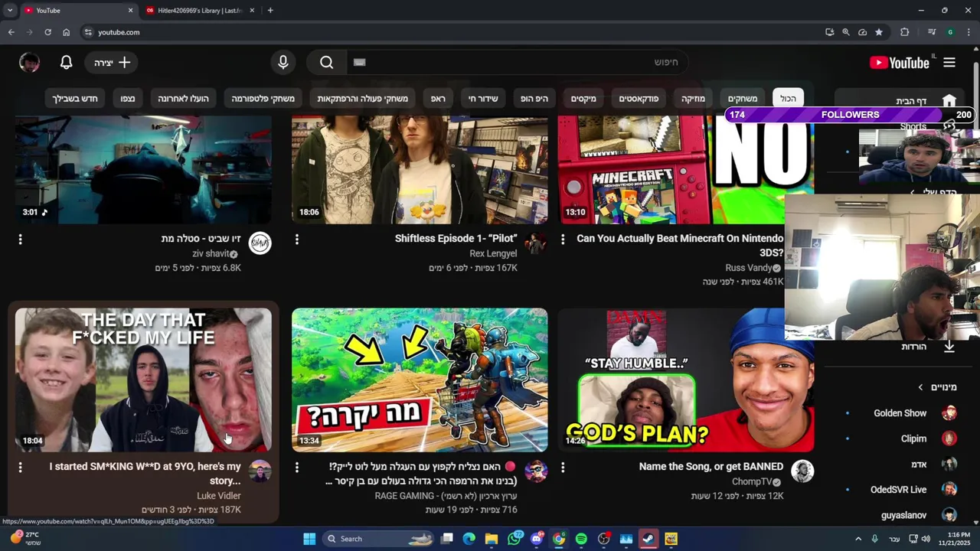The image size is (980, 551).
Task: Open Chrome's three-dot menu
Action: tap(969, 32)
